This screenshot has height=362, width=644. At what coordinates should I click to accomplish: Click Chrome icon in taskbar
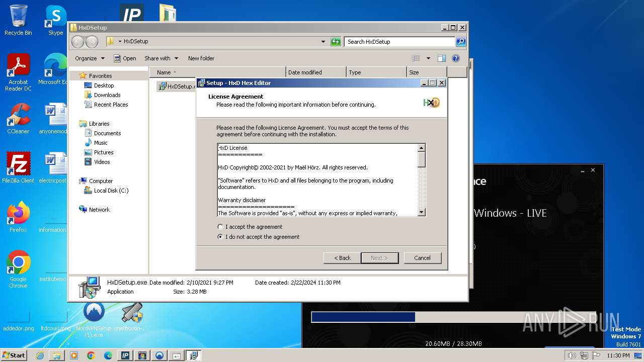pyautogui.click(x=91, y=355)
